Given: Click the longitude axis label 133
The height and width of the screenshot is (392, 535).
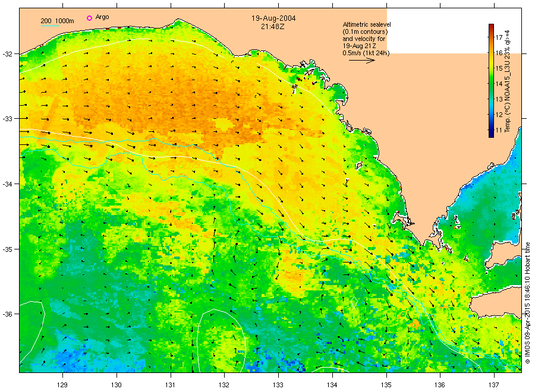Looking at the screenshot, I should click(278, 385).
